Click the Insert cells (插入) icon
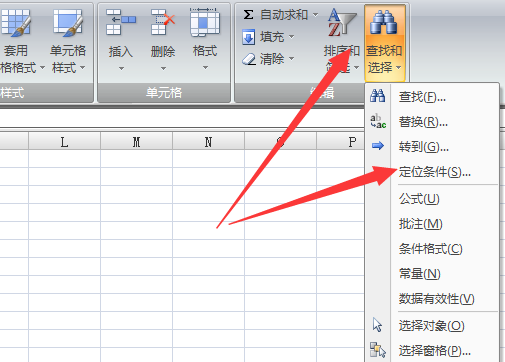505x362 pixels. pyautogui.click(x=120, y=22)
